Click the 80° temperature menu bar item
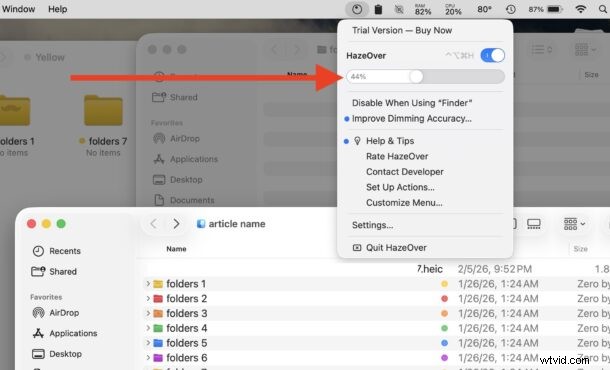 (484, 9)
